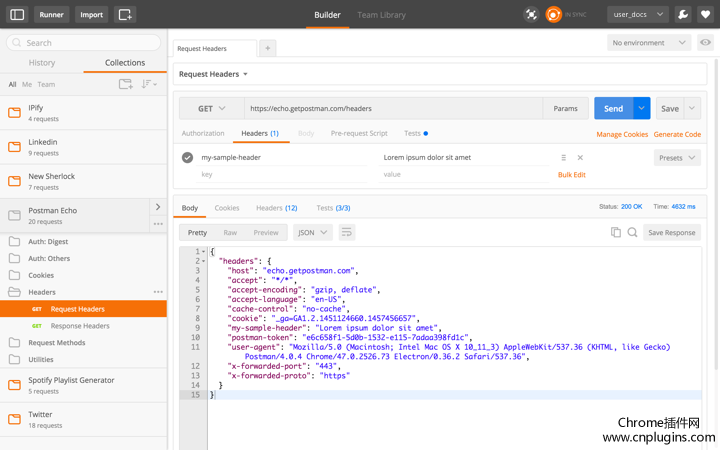The image size is (720, 450).
Task: Open No environment dropdown
Action: [x=648, y=43]
